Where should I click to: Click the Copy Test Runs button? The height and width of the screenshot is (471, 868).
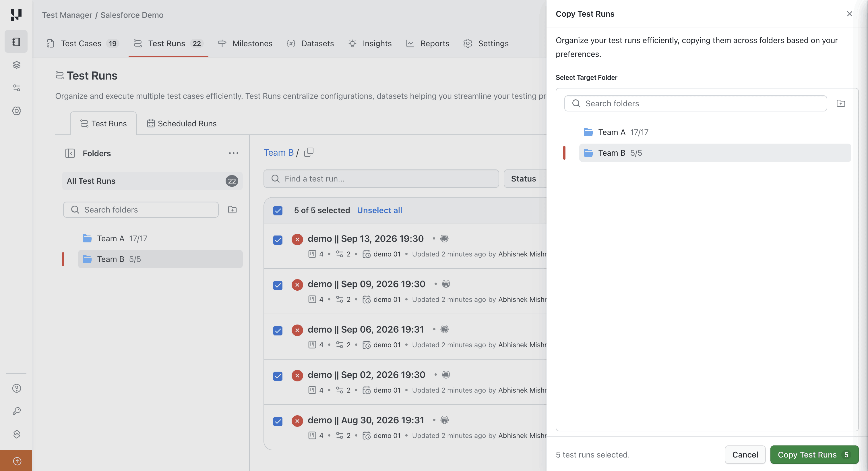[814, 455]
